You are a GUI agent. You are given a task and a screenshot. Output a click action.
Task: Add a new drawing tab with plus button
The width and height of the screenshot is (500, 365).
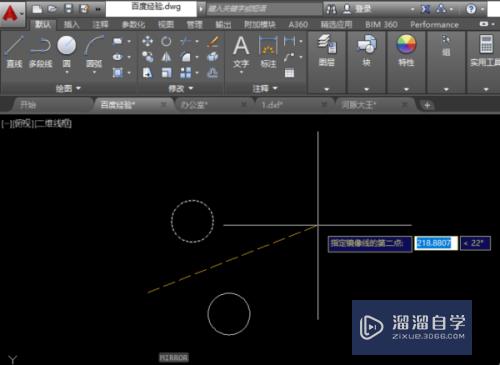click(427, 106)
